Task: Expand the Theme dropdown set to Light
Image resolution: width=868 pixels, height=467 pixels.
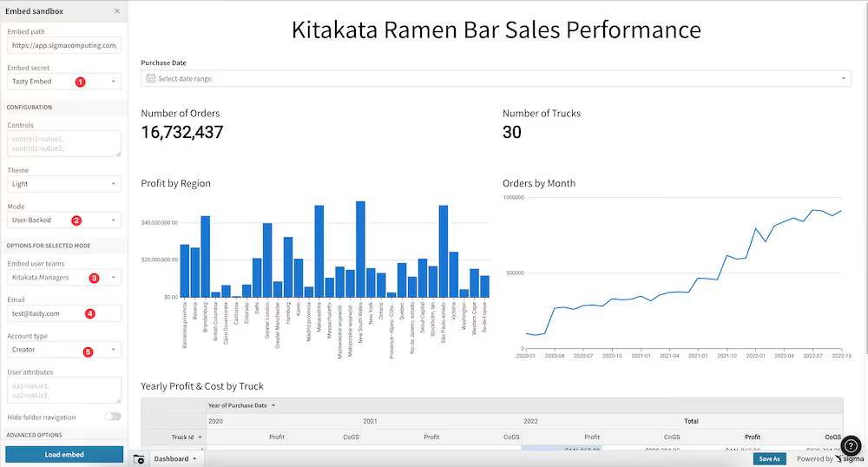Action: tap(64, 184)
